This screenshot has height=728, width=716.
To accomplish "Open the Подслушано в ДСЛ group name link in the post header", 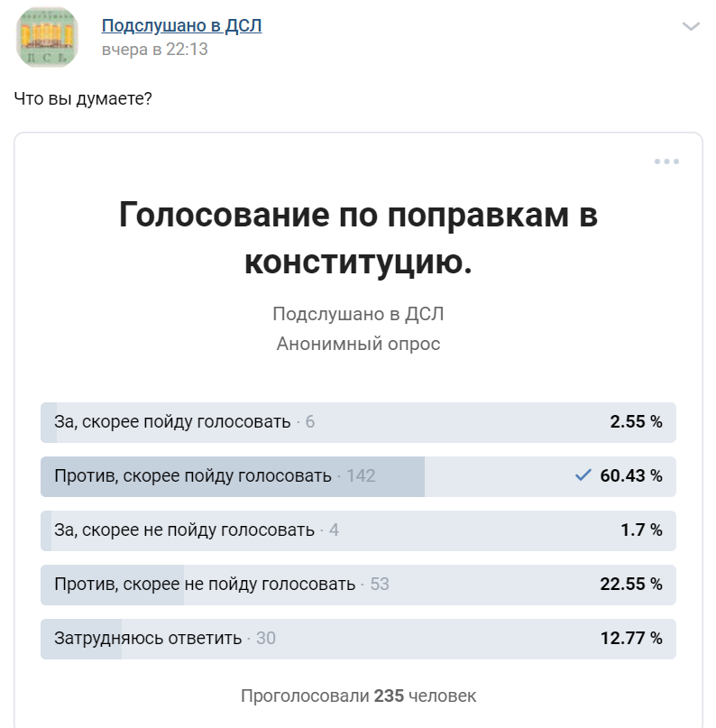I will pos(181,25).
